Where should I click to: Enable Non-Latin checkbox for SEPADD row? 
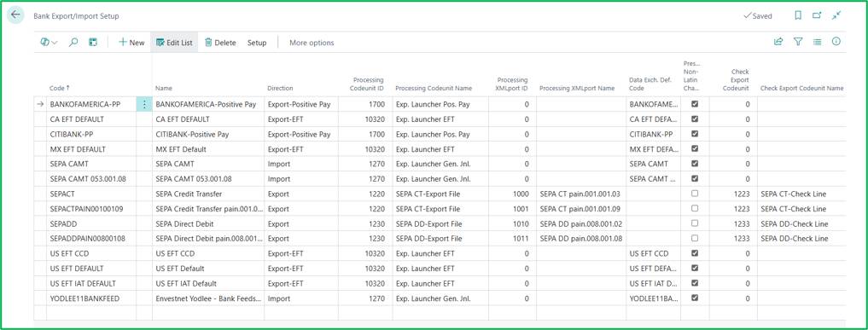click(695, 223)
